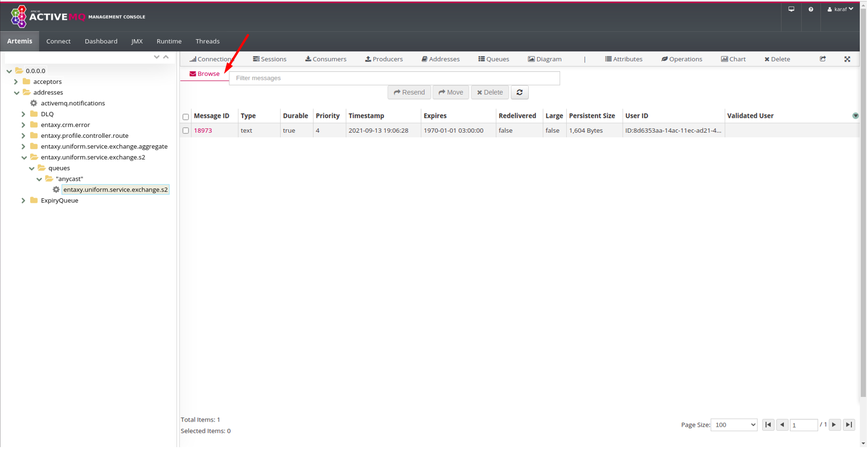The image size is (868, 450).
Task: Click the refresh messages icon button
Action: (519, 92)
